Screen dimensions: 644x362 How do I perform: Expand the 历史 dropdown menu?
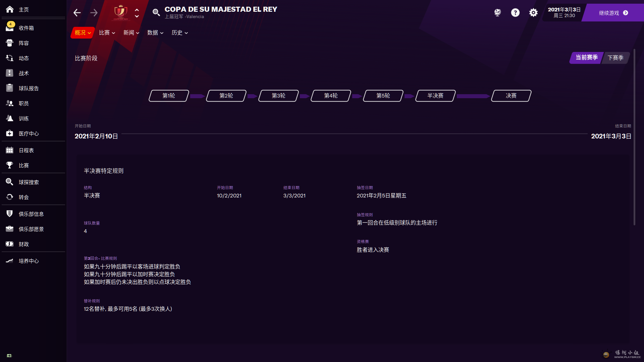pos(180,33)
